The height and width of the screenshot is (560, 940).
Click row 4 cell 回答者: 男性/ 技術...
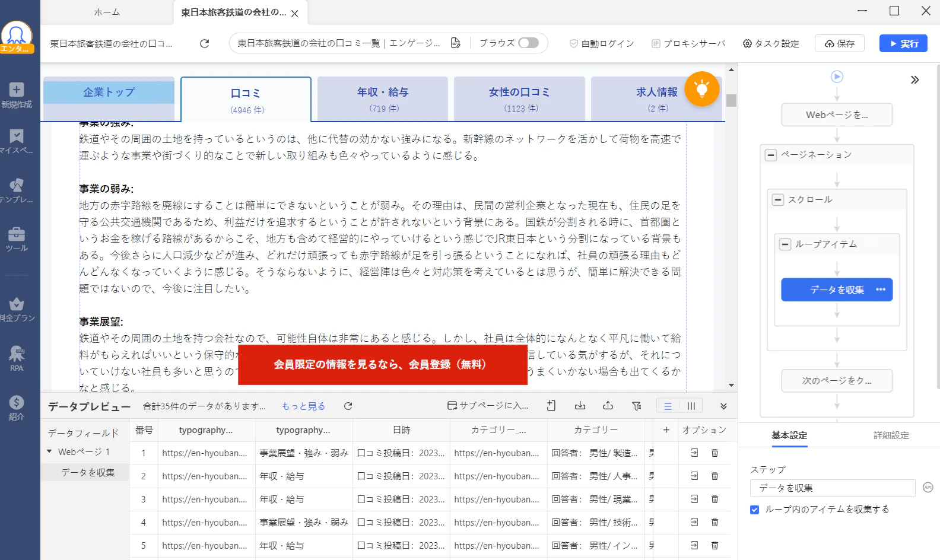[596, 522]
